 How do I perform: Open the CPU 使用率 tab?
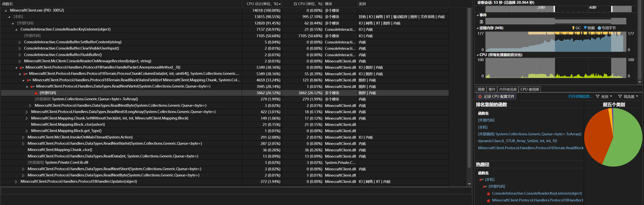[530, 89]
